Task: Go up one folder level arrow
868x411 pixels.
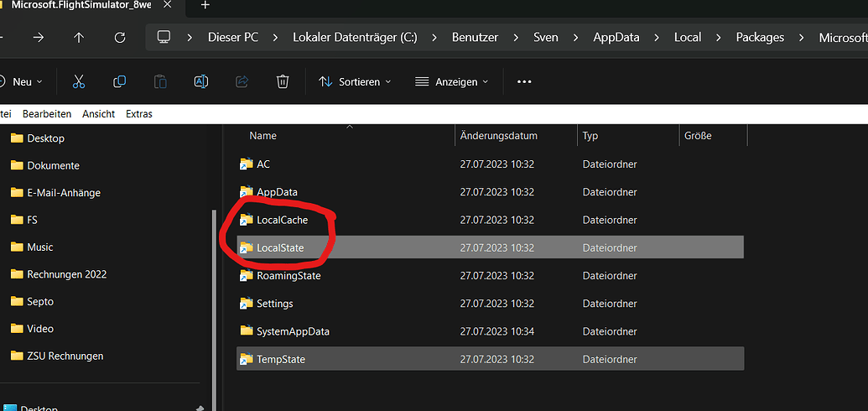Action: pyautogui.click(x=79, y=38)
